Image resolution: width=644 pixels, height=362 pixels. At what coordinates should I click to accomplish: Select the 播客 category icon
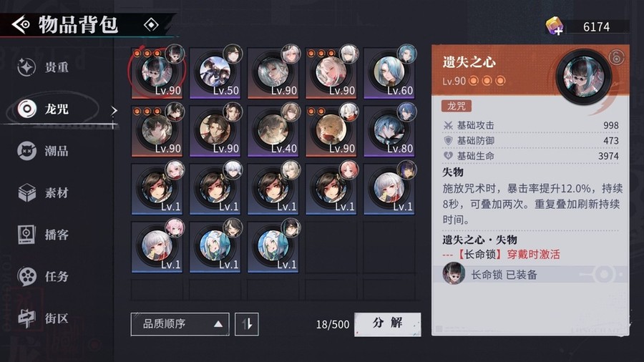[x=26, y=235]
